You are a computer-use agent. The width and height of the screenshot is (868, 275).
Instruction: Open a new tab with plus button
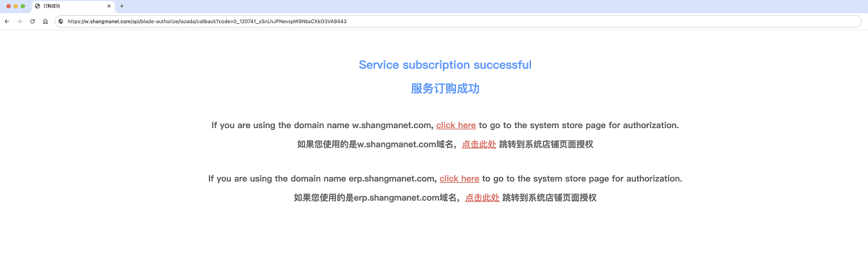122,6
